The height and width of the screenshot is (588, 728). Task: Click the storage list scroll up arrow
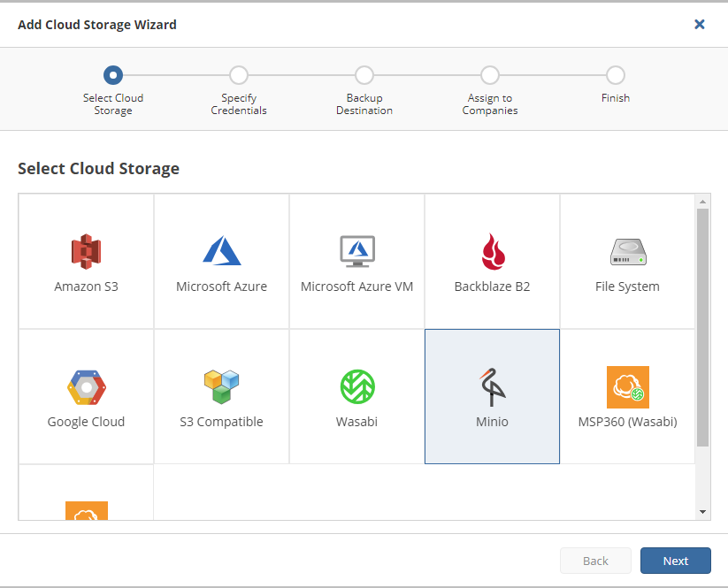tap(702, 202)
